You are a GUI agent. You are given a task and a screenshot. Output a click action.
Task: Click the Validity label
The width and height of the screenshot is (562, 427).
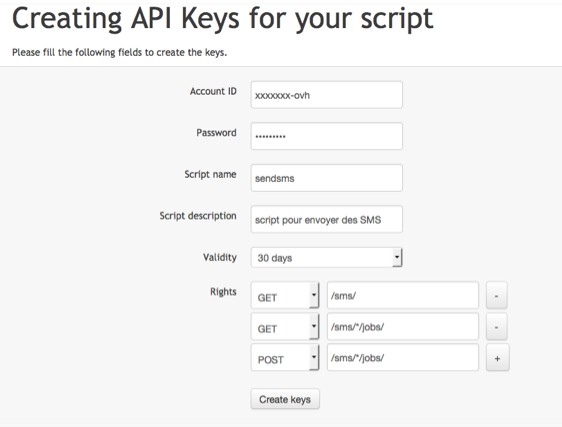pyautogui.click(x=220, y=257)
